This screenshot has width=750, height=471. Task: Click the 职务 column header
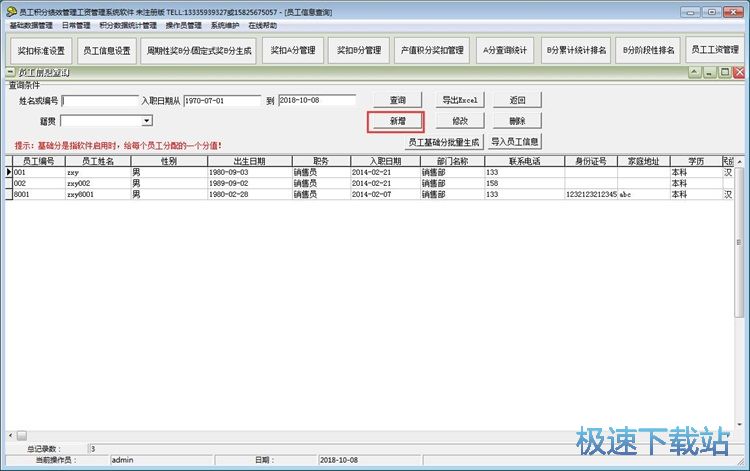[321, 161]
